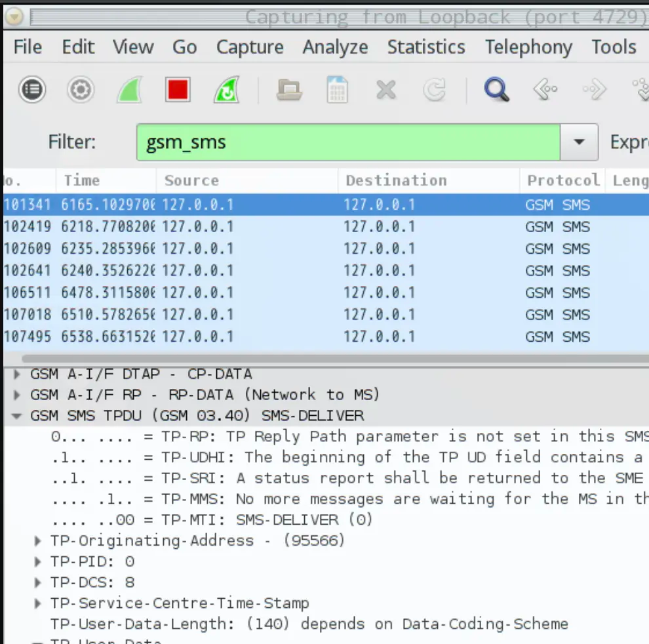Reload the capture file

(433, 89)
